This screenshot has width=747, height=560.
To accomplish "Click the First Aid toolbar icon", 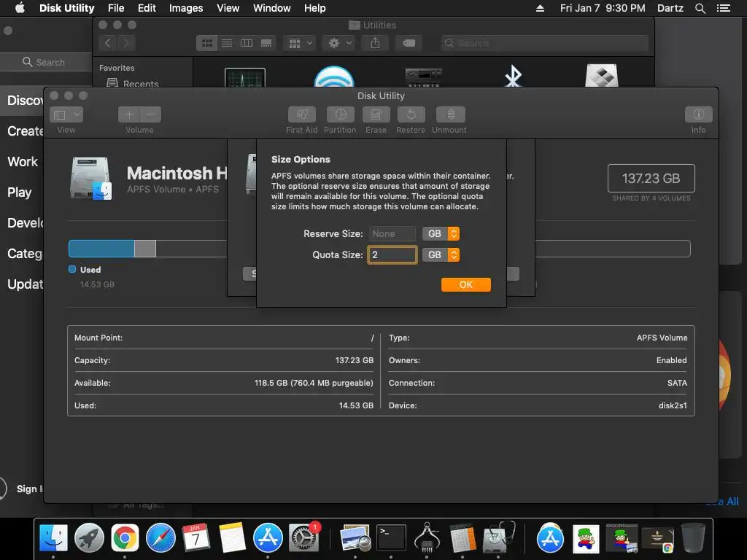I will 301,114.
